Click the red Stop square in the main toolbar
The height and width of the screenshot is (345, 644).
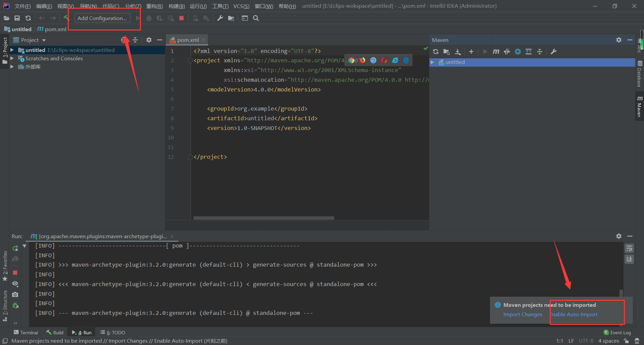181,18
